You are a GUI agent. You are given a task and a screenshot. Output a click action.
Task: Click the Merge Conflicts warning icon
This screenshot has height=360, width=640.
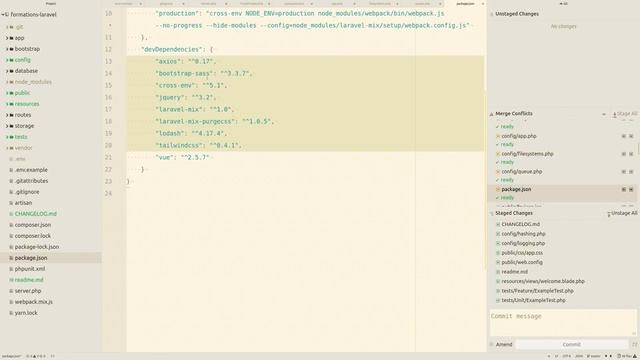[x=491, y=114]
